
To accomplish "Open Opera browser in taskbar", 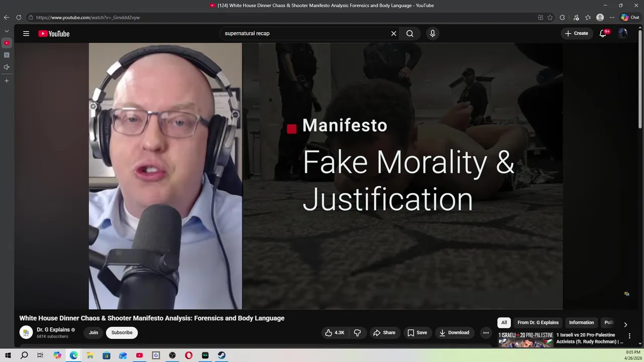I will pos(189,355).
